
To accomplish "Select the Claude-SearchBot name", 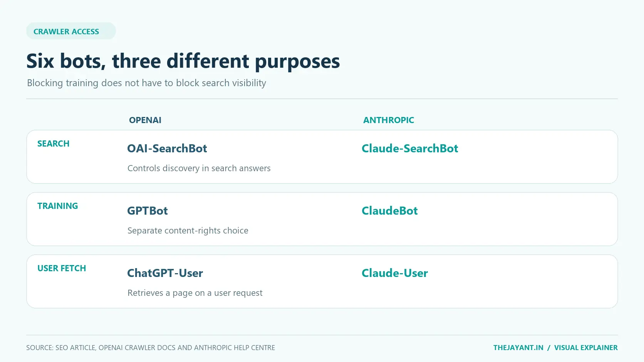I will [410, 148].
